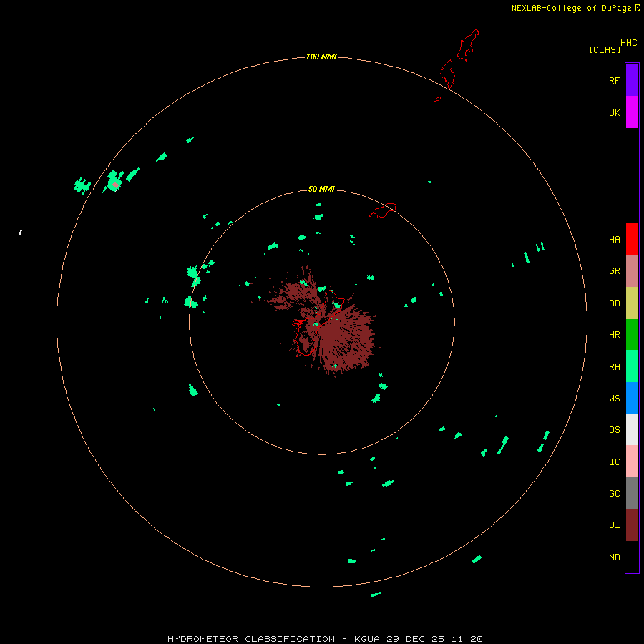Select the IC pink legend swatch

632,462
